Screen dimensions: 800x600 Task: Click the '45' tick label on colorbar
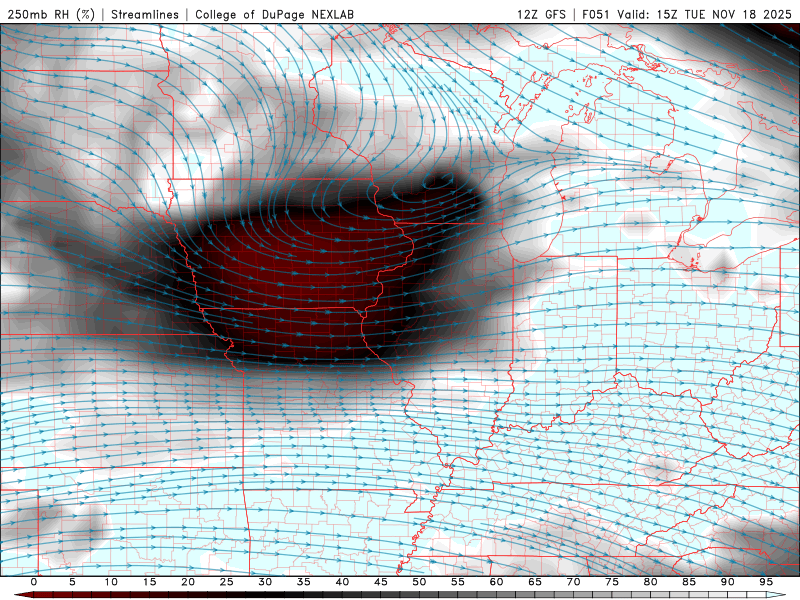(381, 582)
